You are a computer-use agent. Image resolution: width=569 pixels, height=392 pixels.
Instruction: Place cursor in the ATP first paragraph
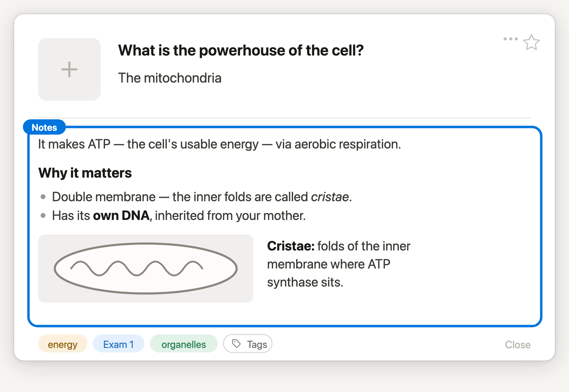219,144
